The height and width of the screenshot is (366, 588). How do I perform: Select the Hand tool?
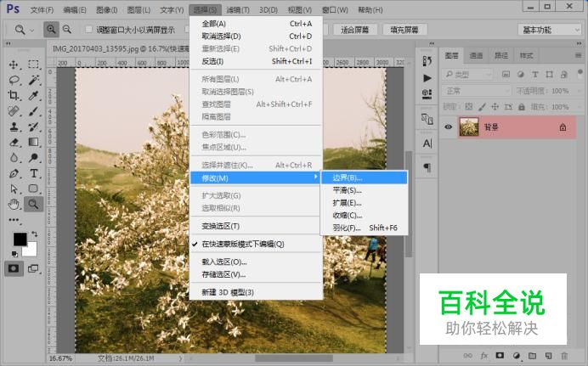[x=14, y=204]
